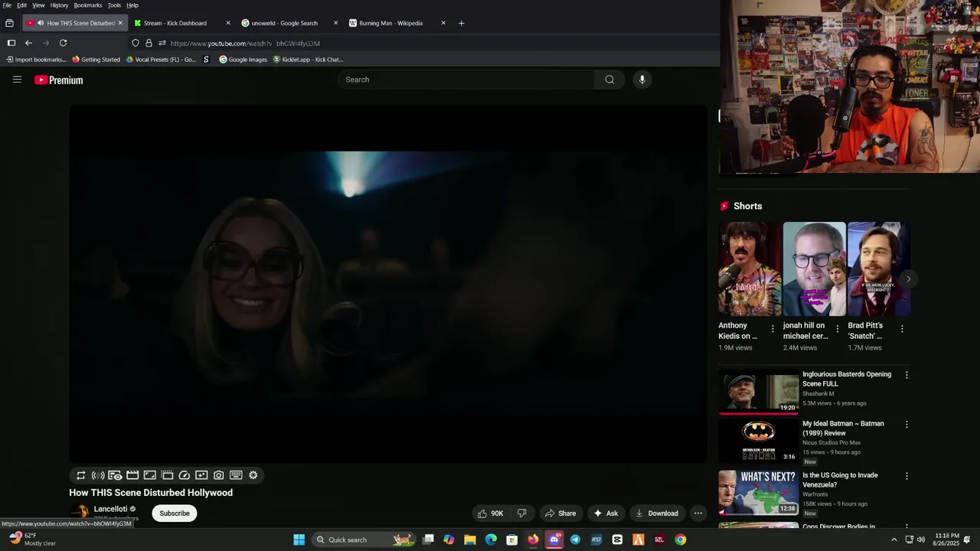Open Telegram from the taskbar

[575, 540]
